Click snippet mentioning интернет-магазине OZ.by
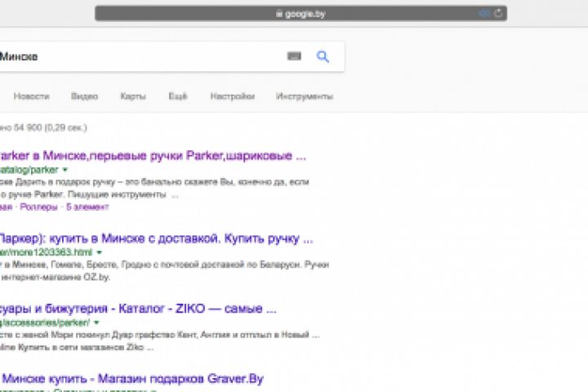588x392 pixels. click(x=56, y=277)
